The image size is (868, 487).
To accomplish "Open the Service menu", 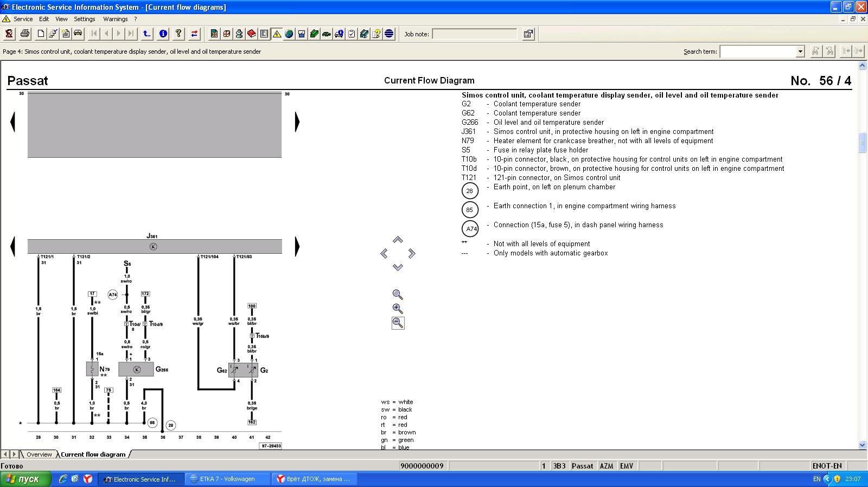I will (x=23, y=19).
